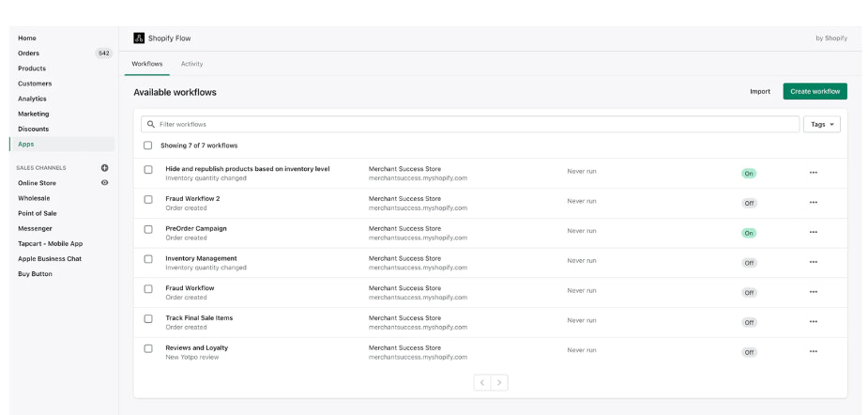Image resolution: width=868 pixels, height=415 pixels.
Task: Tick the Track Final Sale Items checkbox
Action: tap(148, 319)
